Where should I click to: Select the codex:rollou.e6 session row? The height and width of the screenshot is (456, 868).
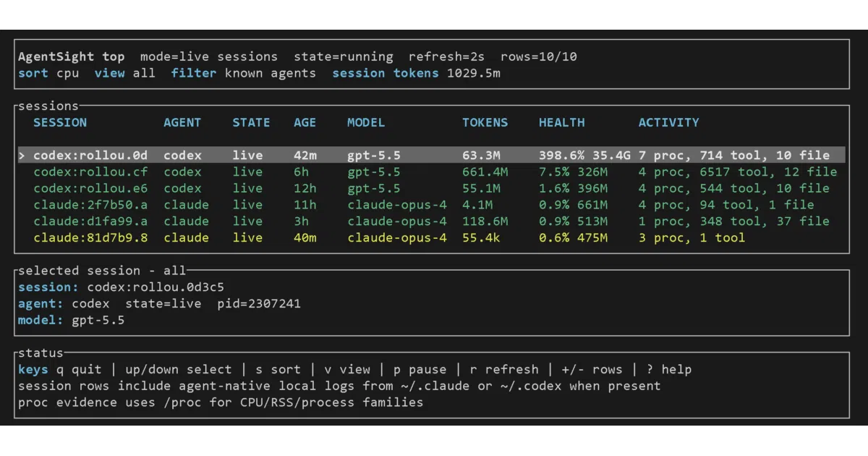coord(432,188)
